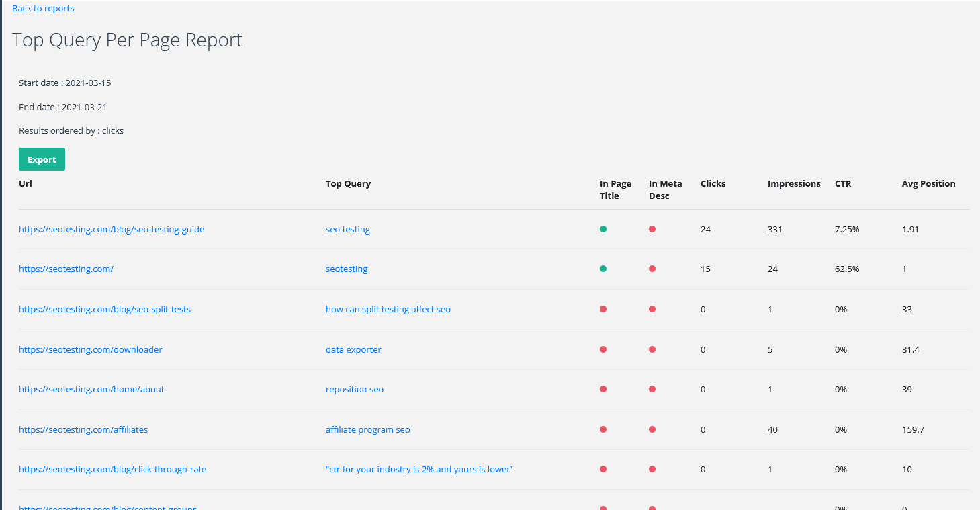Click red In Page Title dot for affiliates row
The width and height of the screenshot is (980, 510).
pos(603,429)
